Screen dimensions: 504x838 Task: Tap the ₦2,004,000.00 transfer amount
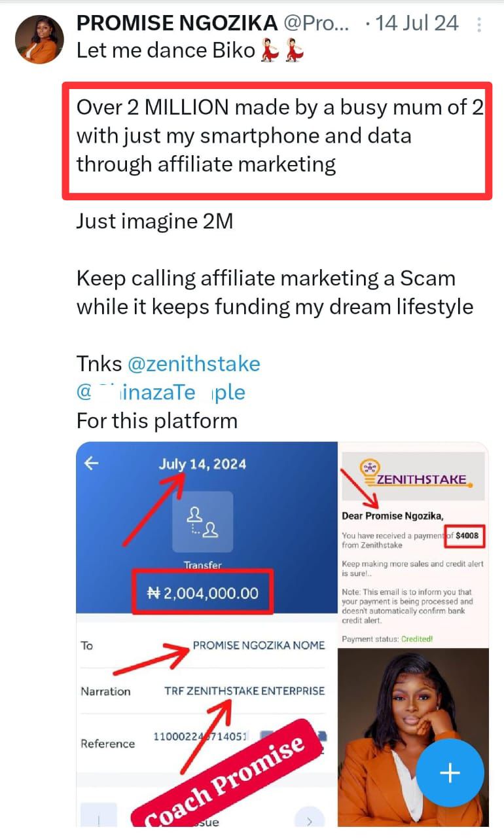tap(202, 593)
